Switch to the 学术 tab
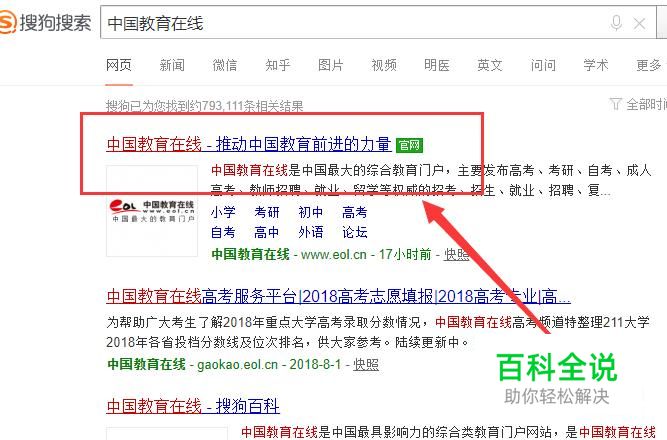Viewport: 667px width, 440px height. (596, 65)
